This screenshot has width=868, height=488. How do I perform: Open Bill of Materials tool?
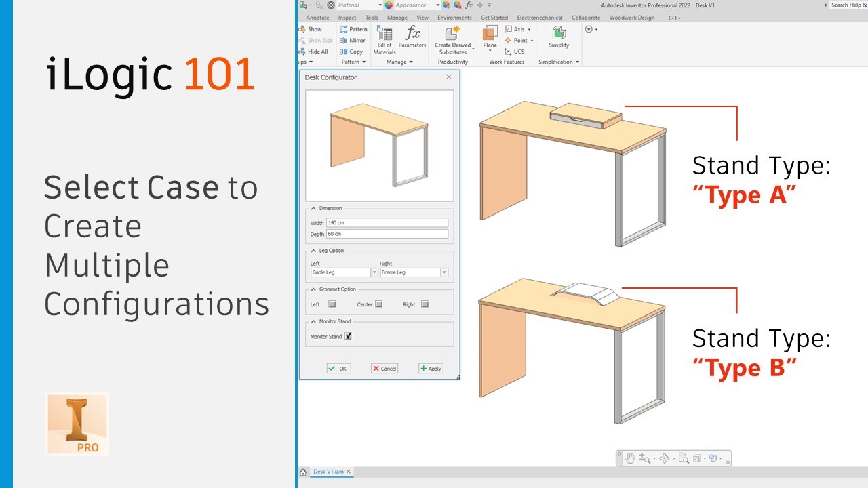tap(384, 41)
